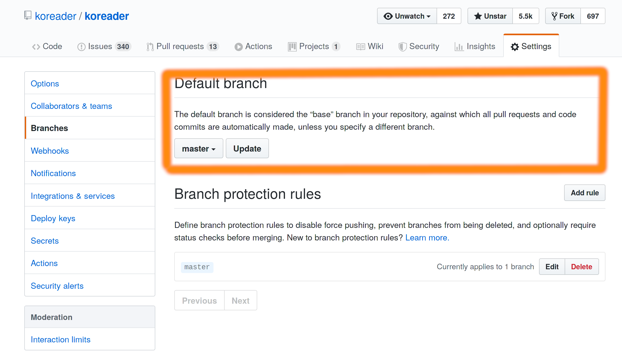Screen dimensions: 622x364
Task: Select Branches in the settings sidebar
Action: 90,128
